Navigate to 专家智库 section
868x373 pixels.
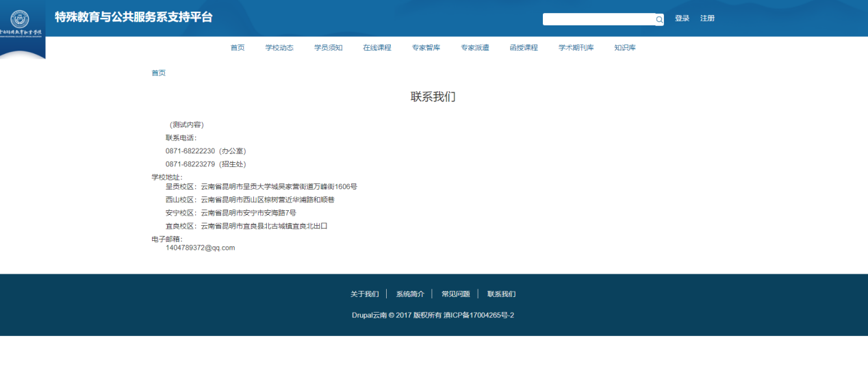426,48
